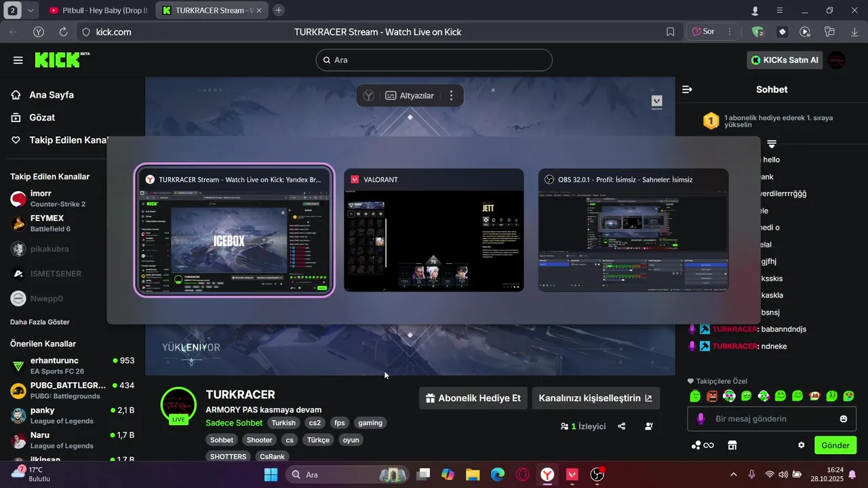Open the Kick hamburger sidebar menu
The width and height of the screenshot is (868, 488).
tap(18, 60)
